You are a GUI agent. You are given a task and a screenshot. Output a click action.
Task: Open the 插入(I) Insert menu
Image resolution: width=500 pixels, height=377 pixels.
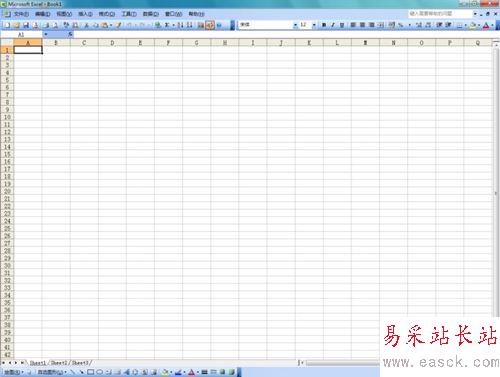85,14
